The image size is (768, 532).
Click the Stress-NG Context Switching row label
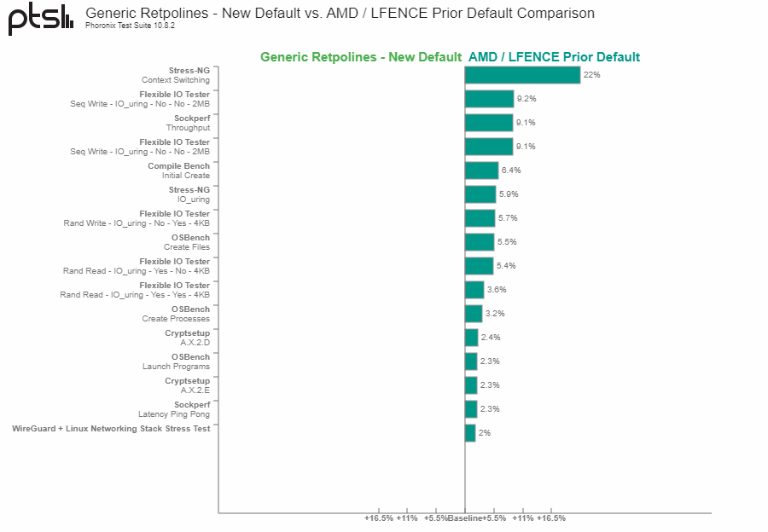tap(175, 75)
